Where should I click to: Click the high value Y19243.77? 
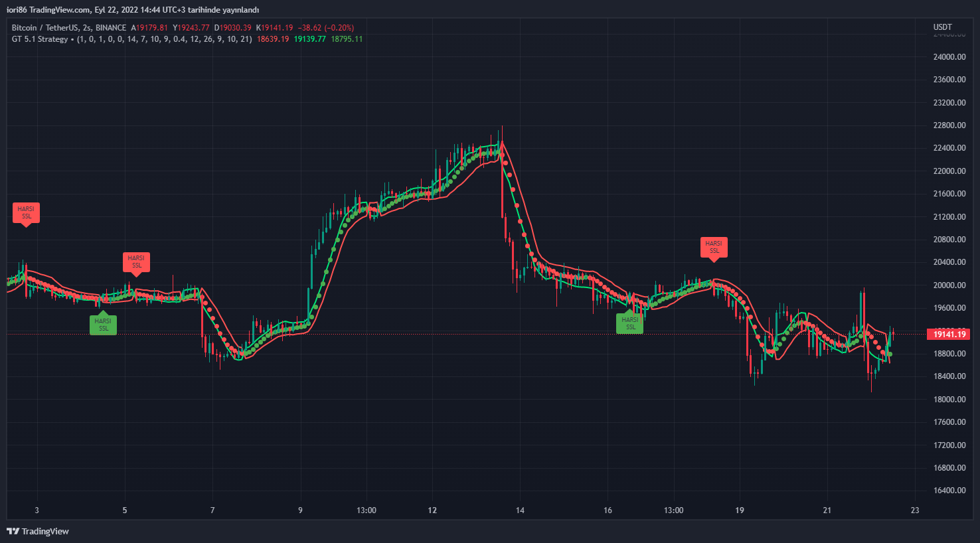(191, 28)
